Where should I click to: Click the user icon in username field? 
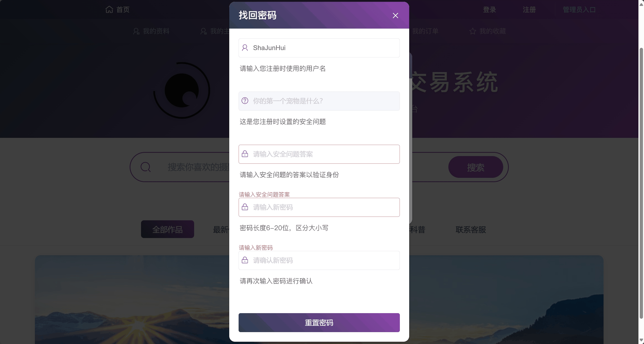[245, 48]
